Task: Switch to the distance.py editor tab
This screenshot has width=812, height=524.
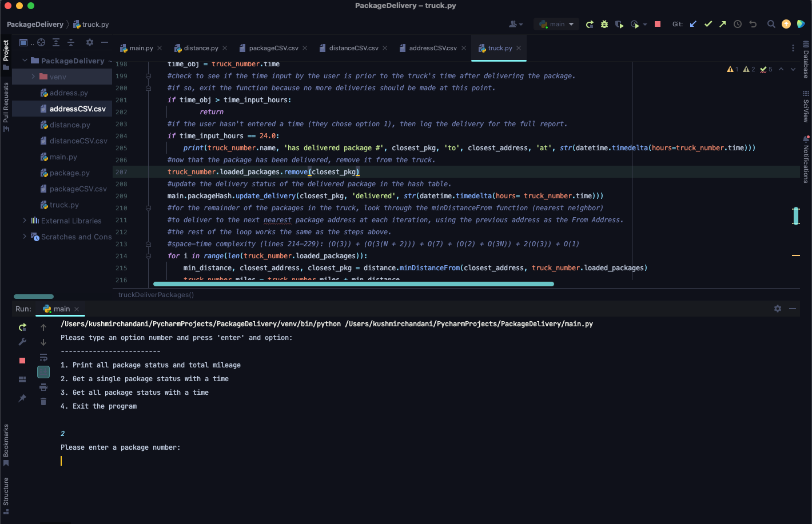Action: (200, 48)
